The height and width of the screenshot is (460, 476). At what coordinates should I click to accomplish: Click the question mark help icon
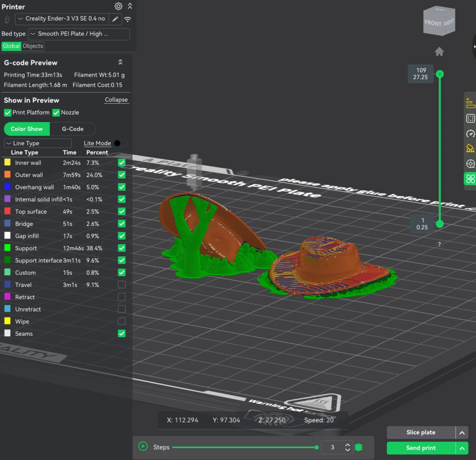tap(439, 244)
